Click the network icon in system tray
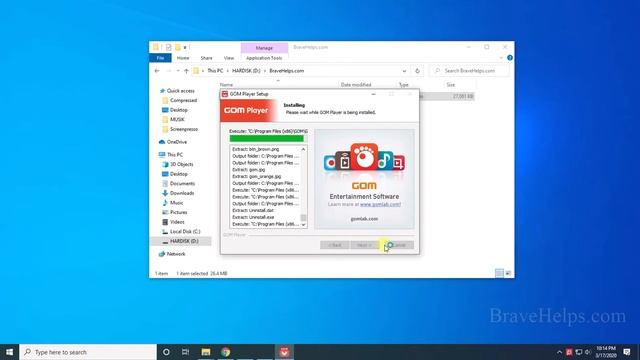640x360 pixels. [579, 352]
